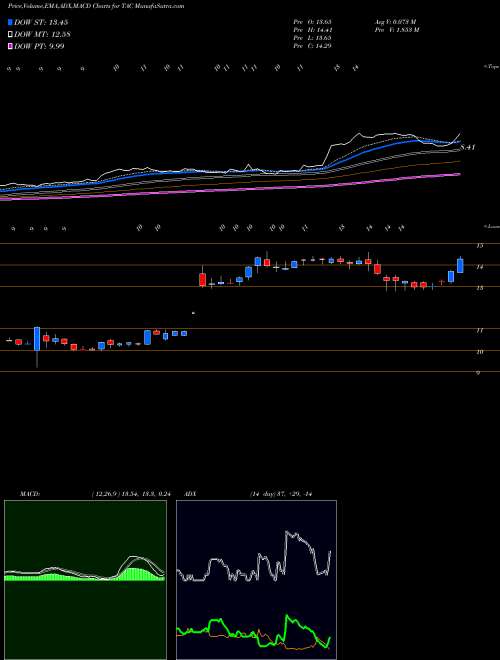Click the 'Pre O: 13.63' open value
Screen dimensions: 500x660
tap(312, 21)
